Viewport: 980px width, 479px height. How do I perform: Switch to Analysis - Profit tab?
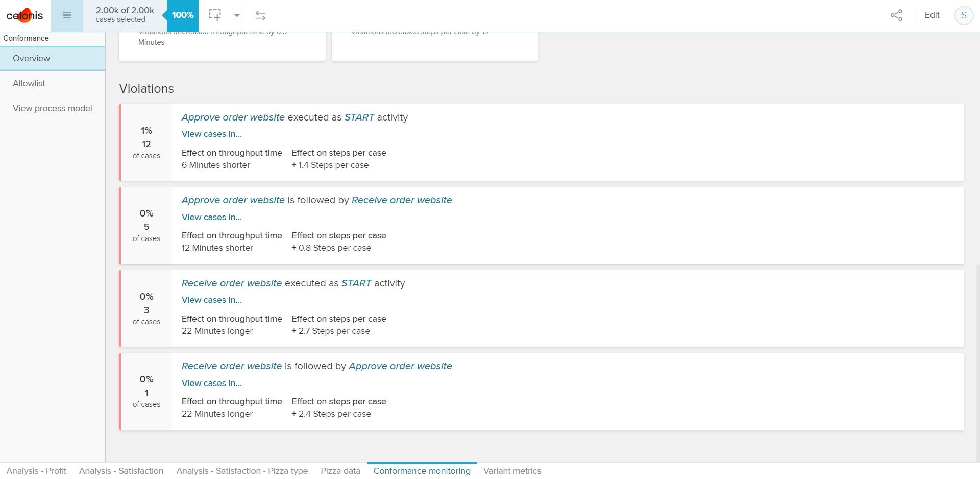(36, 471)
